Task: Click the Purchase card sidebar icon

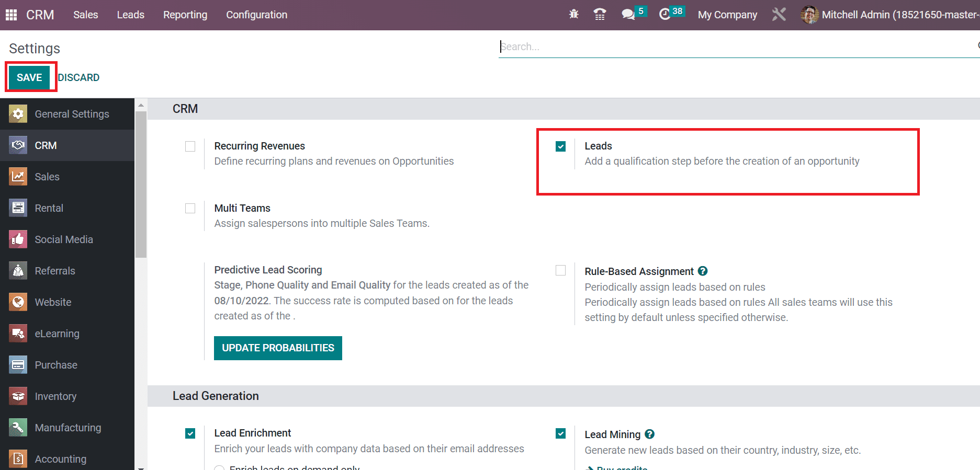Action: (18, 365)
